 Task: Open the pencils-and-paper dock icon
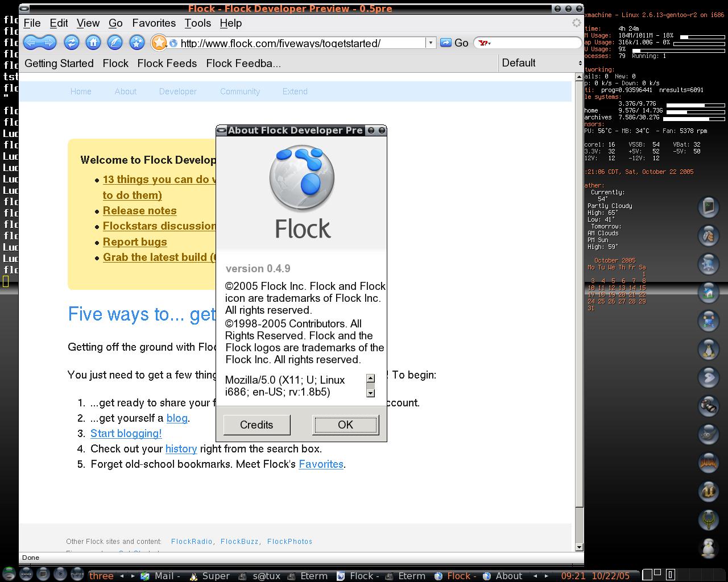709,235
